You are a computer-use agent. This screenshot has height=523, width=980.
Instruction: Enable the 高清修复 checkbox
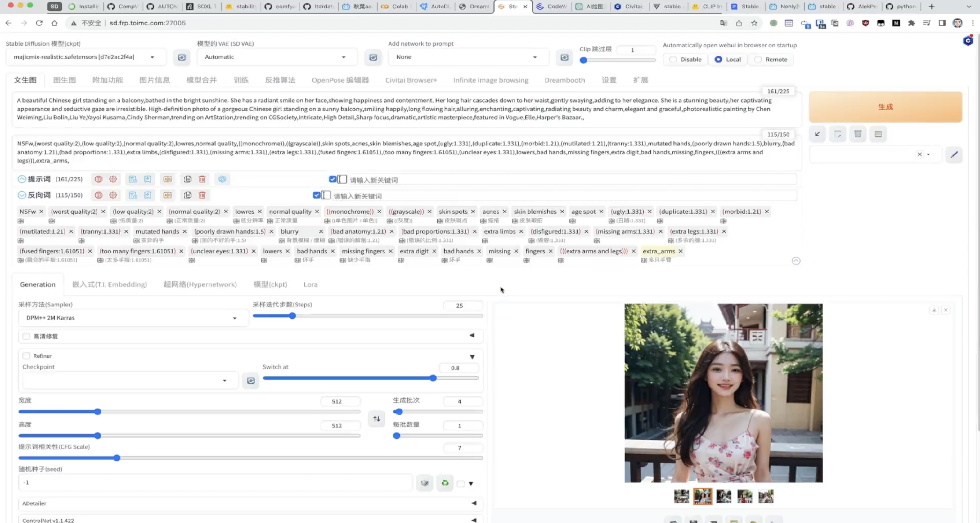pyautogui.click(x=26, y=336)
